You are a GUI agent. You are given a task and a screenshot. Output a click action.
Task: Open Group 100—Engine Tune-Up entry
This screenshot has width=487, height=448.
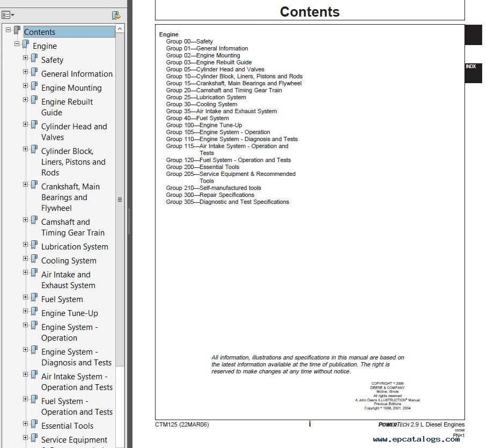click(x=204, y=125)
